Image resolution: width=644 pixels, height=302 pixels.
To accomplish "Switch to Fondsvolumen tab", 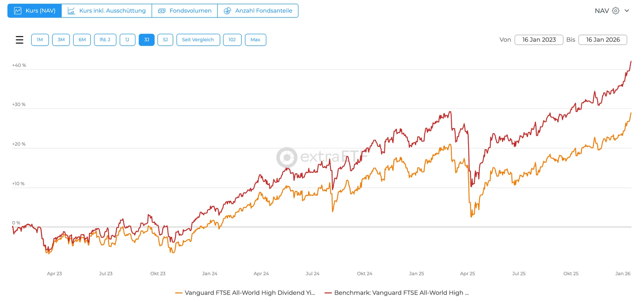I will coord(190,11).
